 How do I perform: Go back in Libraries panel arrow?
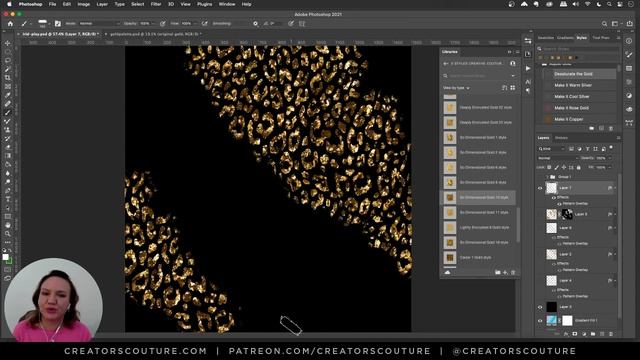(446, 64)
